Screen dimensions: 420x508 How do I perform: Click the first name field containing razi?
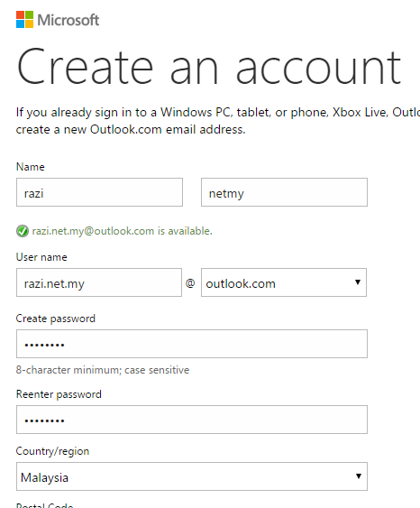click(99, 192)
